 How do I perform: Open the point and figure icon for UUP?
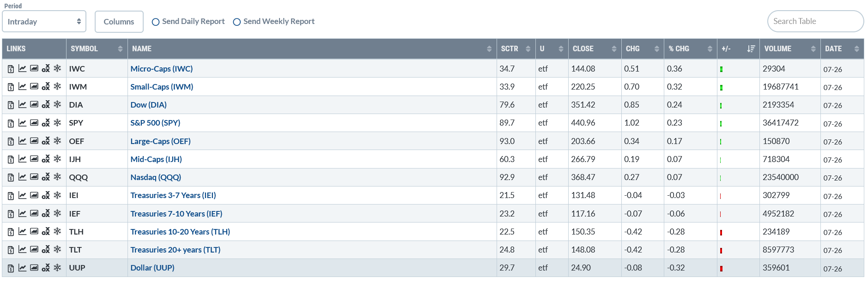coord(46,268)
